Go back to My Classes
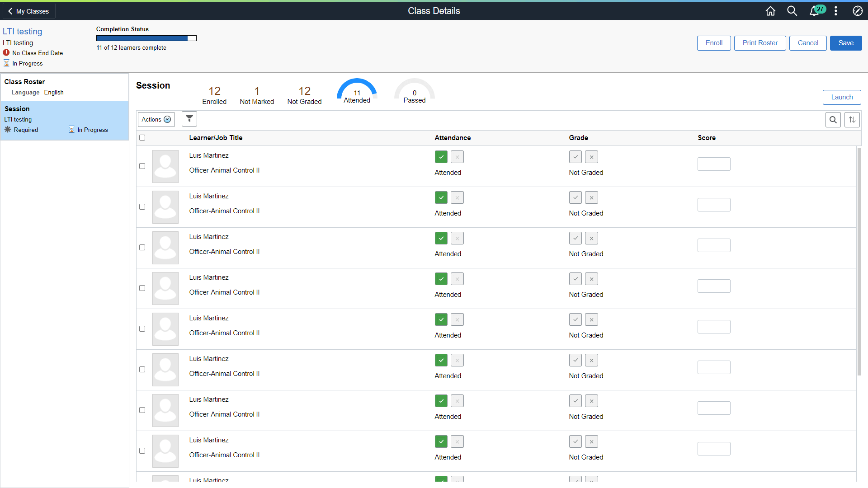The width and height of the screenshot is (868, 488). (x=28, y=11)
